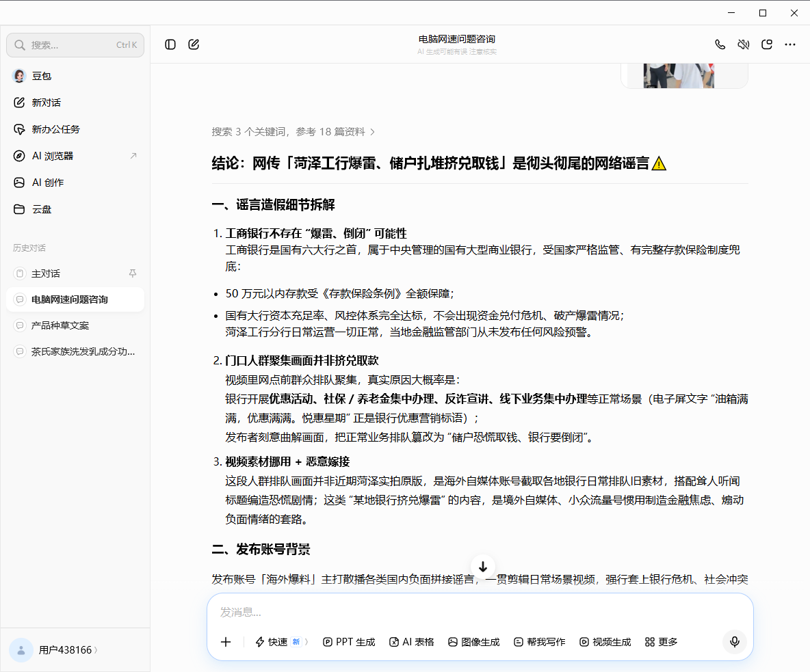Click the 历史对话 section label
This screenshot has height=672, width=810.
(29, 247)
